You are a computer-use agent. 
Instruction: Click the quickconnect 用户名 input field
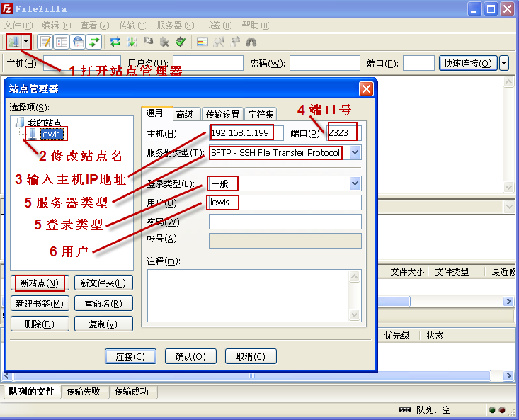click(x=208, y=63)
